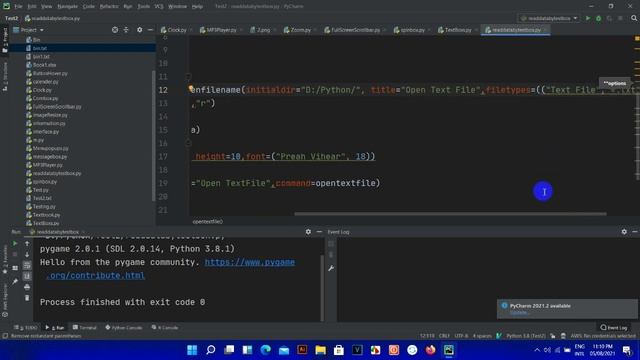
Task: Click the lightbulb intention icon on line 12
Action: pos(191,88)
